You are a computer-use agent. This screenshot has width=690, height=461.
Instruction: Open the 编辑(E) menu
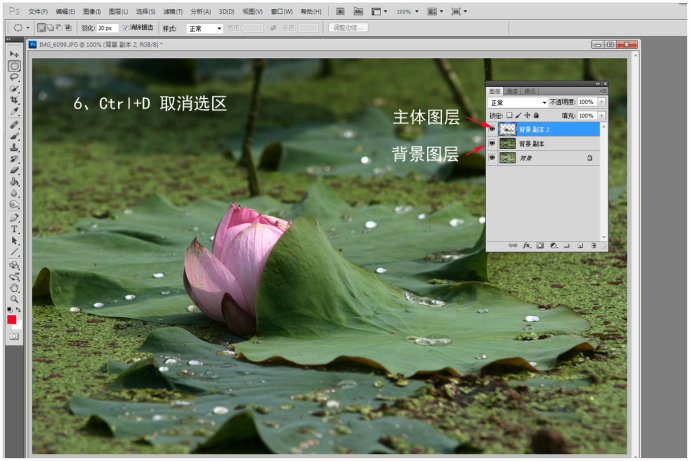(65, 11)
